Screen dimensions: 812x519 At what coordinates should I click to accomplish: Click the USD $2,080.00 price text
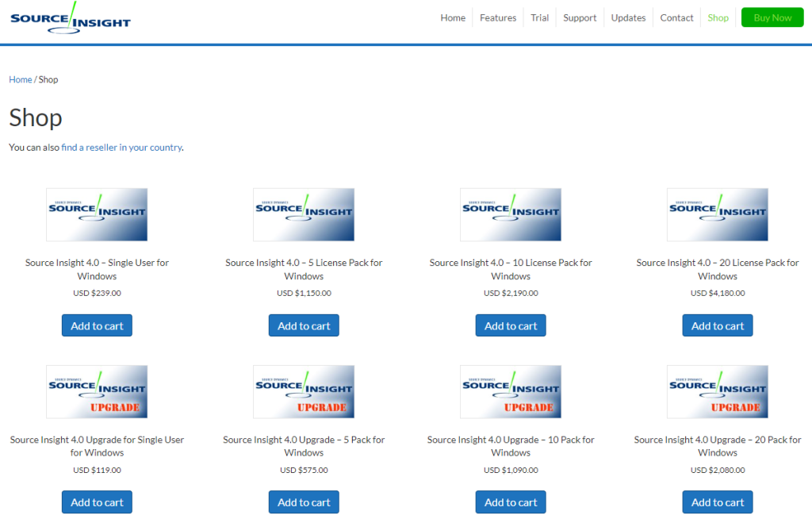point(717,471)
